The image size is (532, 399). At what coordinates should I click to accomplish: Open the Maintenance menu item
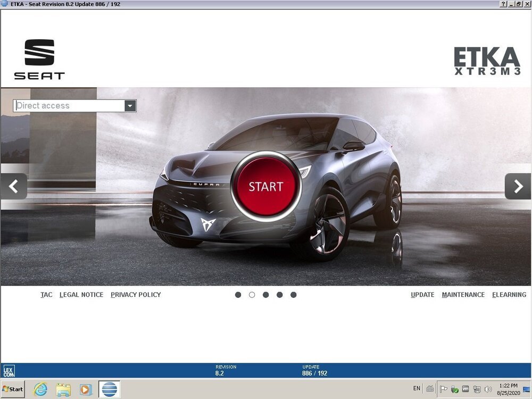(463, 295)
